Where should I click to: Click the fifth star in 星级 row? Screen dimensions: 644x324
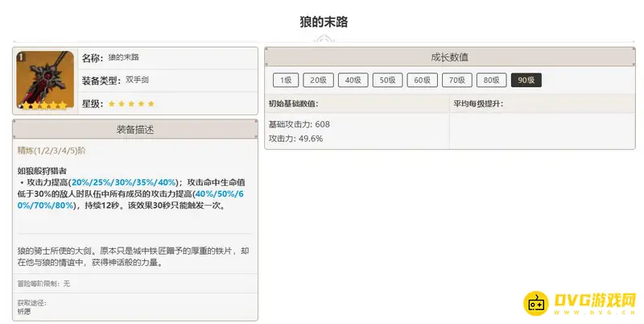[151, 103]
